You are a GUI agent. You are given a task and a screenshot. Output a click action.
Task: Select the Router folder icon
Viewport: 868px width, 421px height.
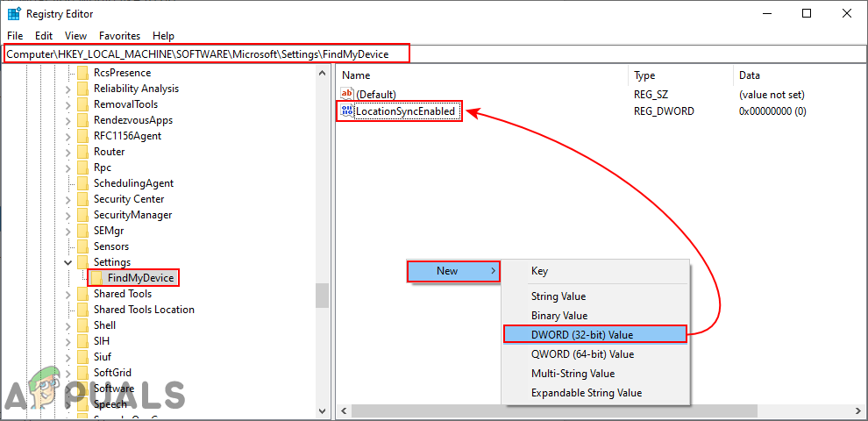click(83, 152)
